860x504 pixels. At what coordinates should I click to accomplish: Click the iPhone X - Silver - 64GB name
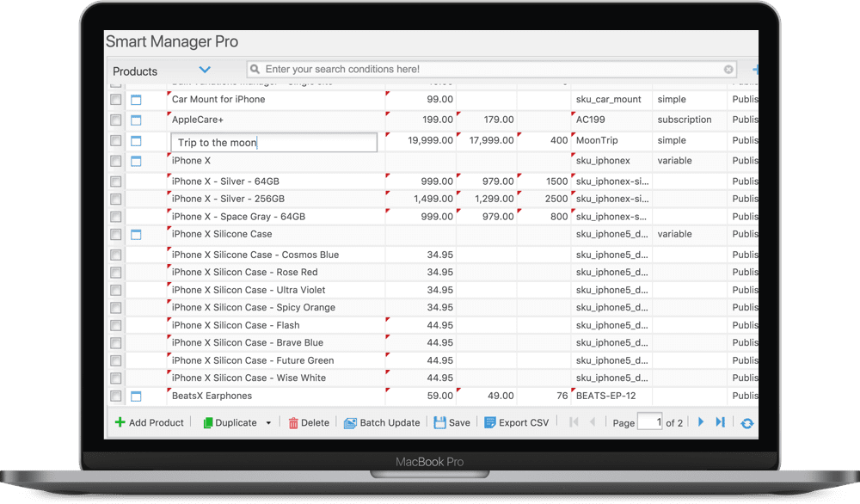click(225, 181)
